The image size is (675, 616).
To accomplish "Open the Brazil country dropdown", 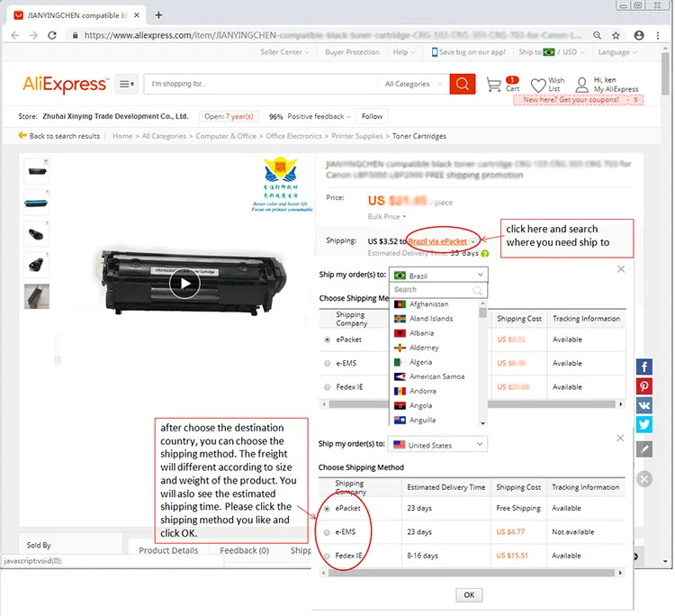I will 438,275.
